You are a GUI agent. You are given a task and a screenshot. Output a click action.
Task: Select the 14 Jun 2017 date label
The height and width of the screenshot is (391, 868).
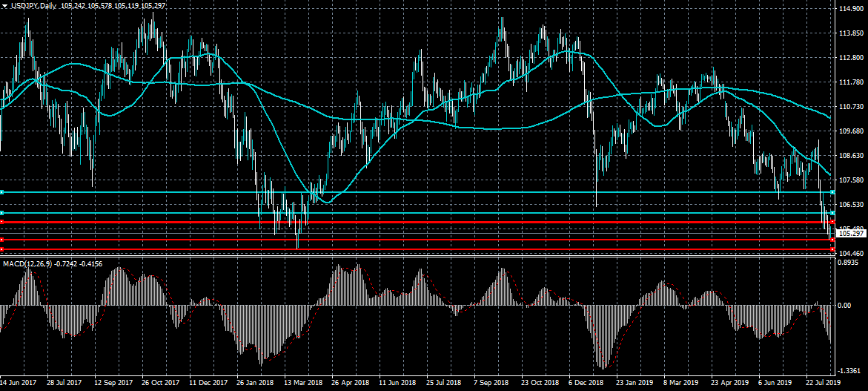19,384
